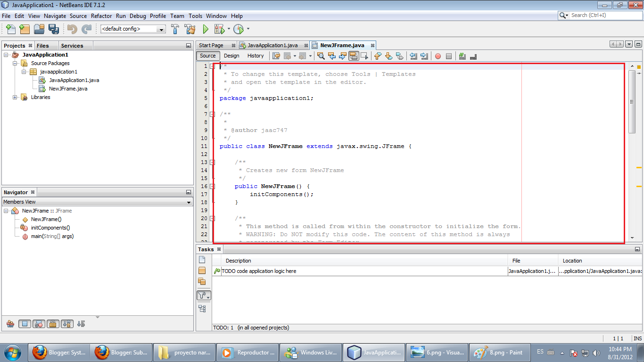Viewport: 644px width, 362px height.
Task: Toggle bookmark on the current line
Action: pyautogui.click(x=399, y=56)
